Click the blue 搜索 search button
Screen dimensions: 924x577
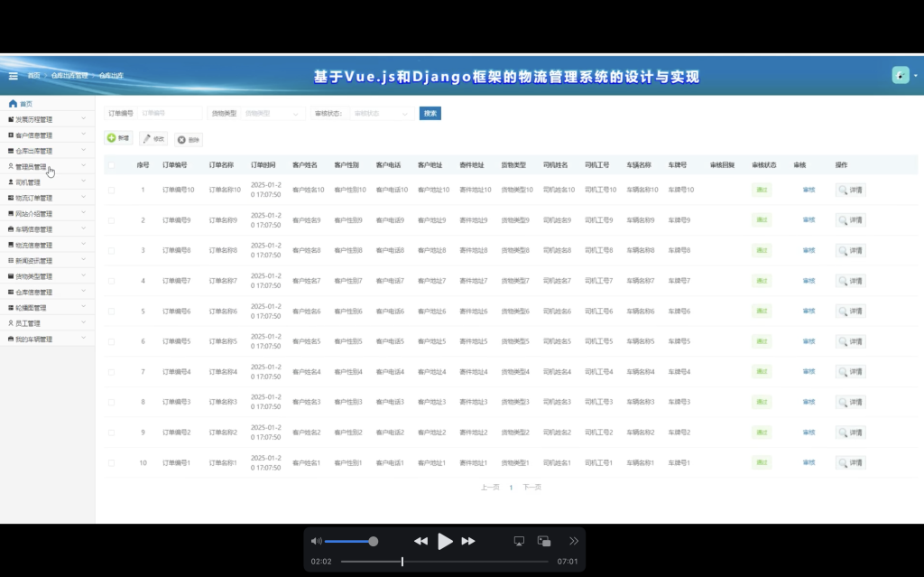click(430, 113)
